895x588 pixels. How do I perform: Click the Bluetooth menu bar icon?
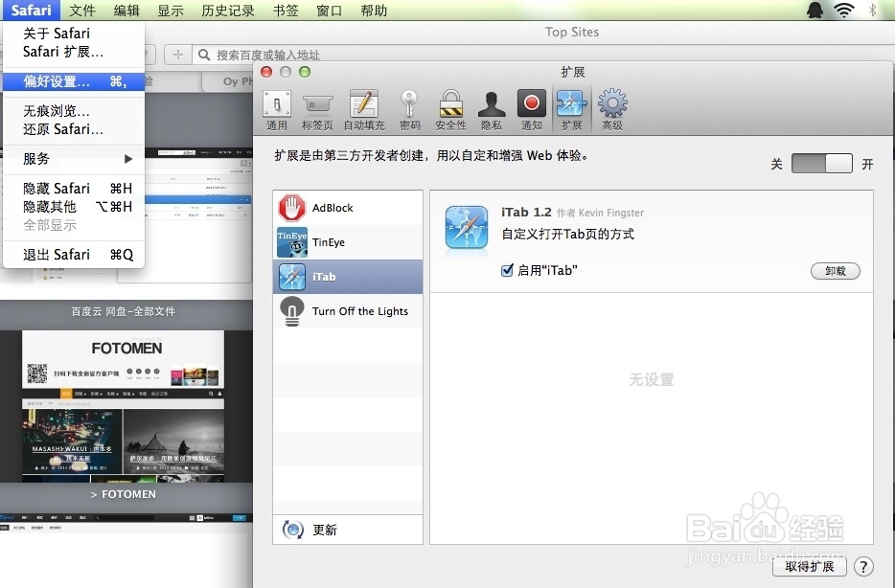872,10
